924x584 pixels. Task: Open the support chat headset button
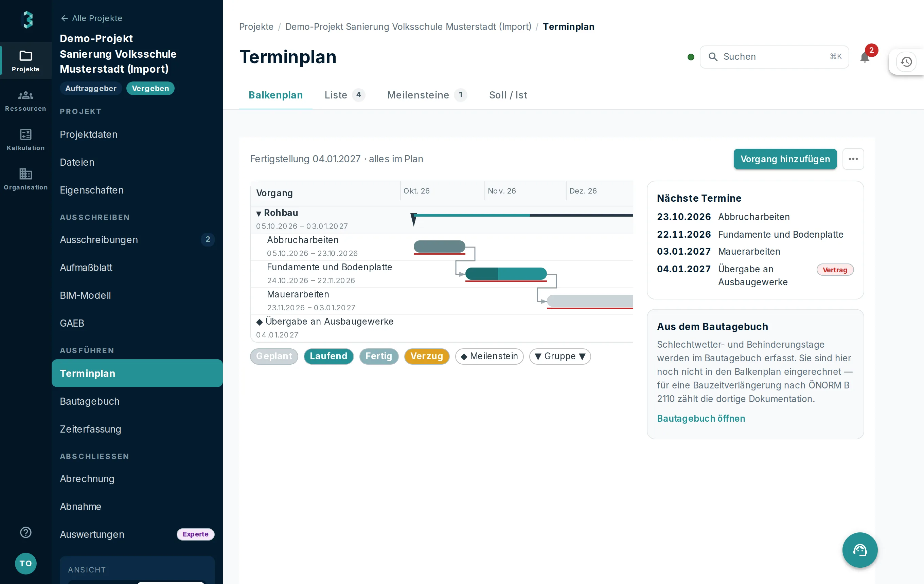860,549
